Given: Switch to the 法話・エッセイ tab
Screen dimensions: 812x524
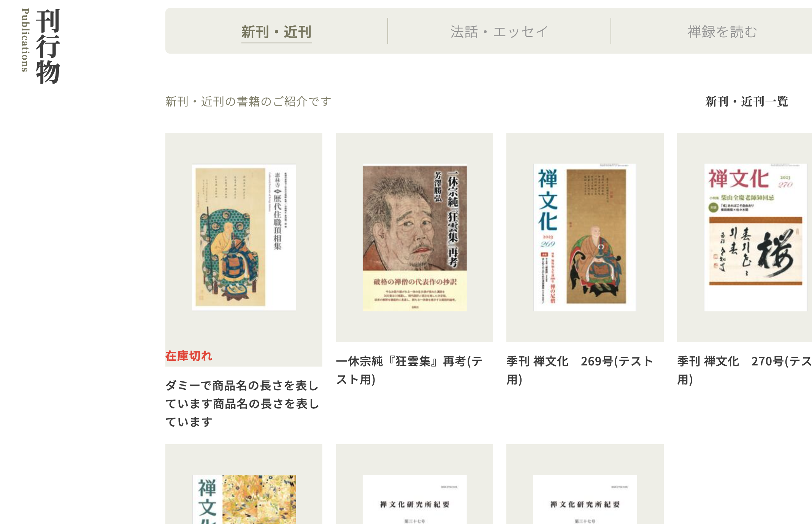Looking at the screenshot, I should click(x=499, y=32).
